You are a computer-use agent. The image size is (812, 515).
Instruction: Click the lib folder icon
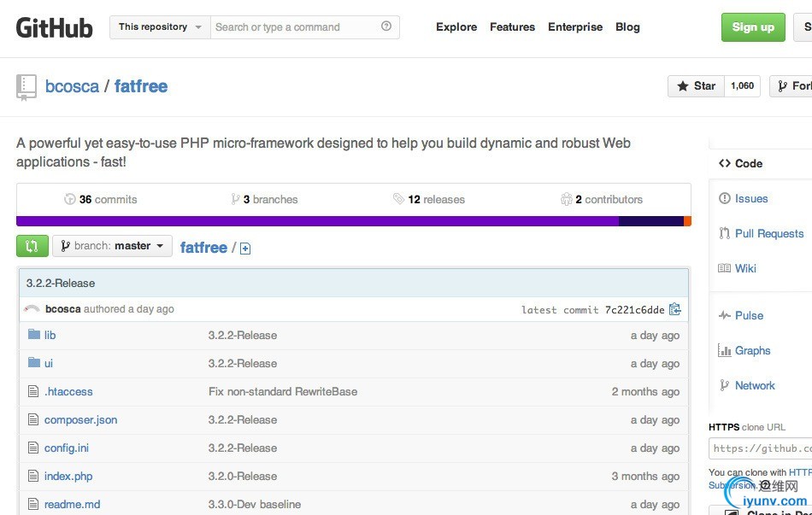coord(33,334)
